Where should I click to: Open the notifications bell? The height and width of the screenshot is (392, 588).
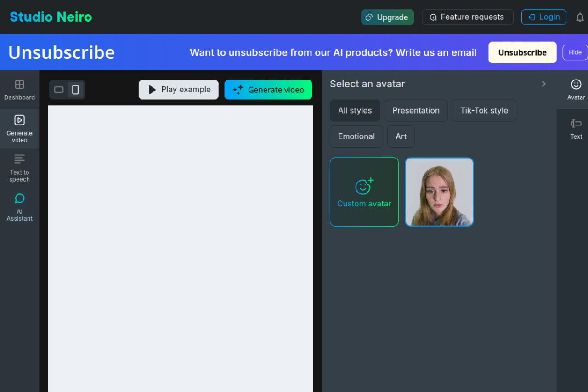click(580, 17)
